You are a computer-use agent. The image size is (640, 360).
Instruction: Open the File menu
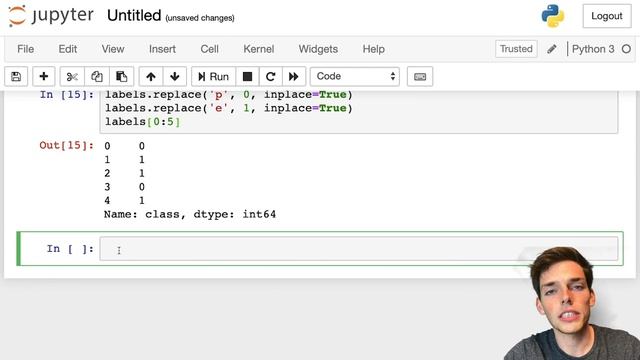(25, 49)
